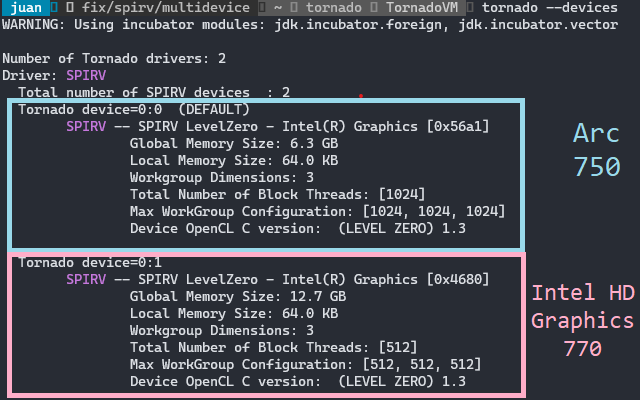Click Workgroup Dimensions under device 0:1
640x400 pixels.
222,331
